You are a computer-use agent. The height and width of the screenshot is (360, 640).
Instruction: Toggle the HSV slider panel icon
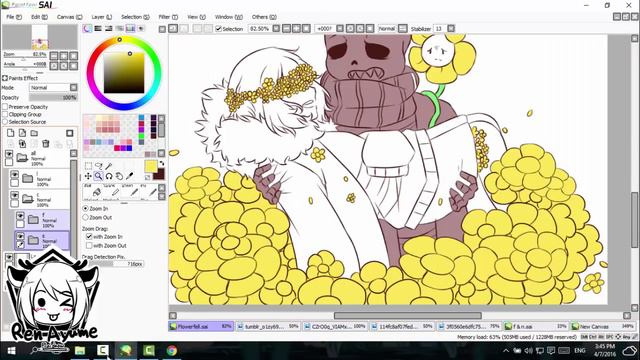109,29
